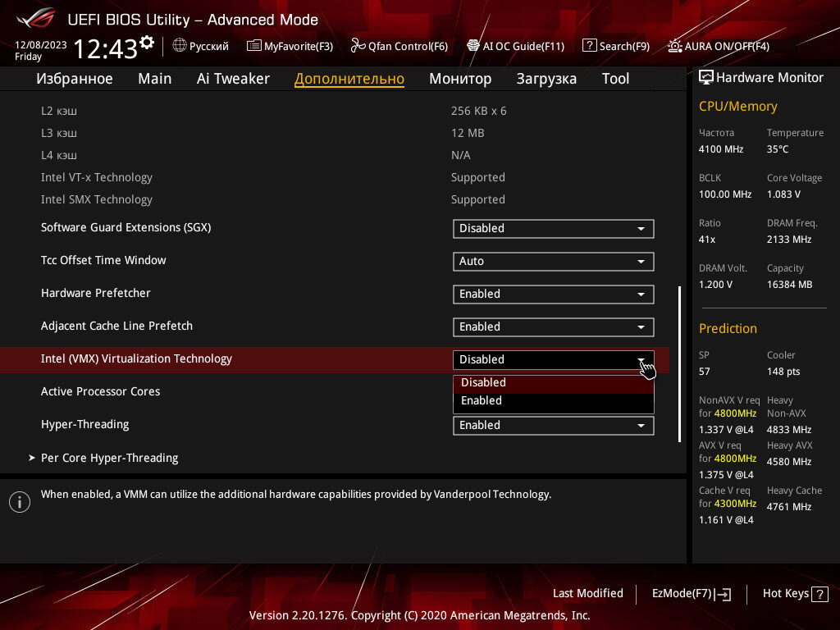Select Disabled option in open list
840x630 pixels.
[x=554, y=382]
